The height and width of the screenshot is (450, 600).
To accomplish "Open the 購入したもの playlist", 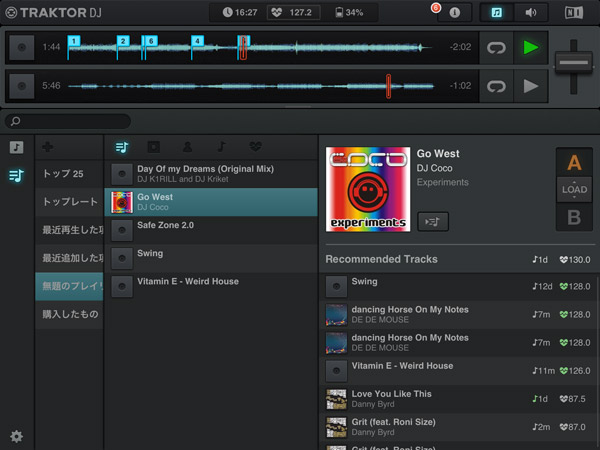I will pyautogui.click(x=69, y=315).
